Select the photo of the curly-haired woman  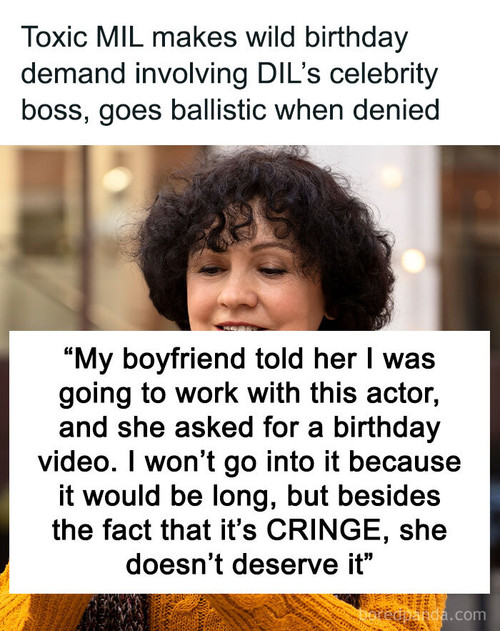click(x=250, y=388)
